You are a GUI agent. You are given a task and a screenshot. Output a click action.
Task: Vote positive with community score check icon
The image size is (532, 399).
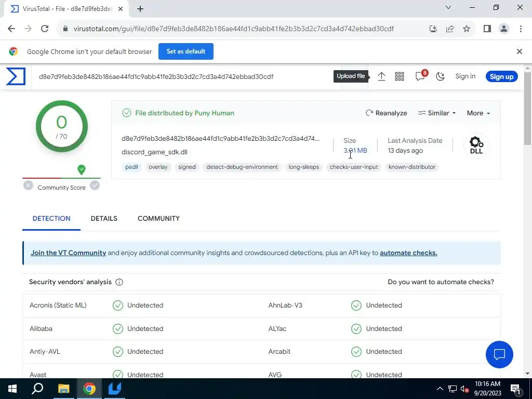pyautogui.click(x=95, y=185)
